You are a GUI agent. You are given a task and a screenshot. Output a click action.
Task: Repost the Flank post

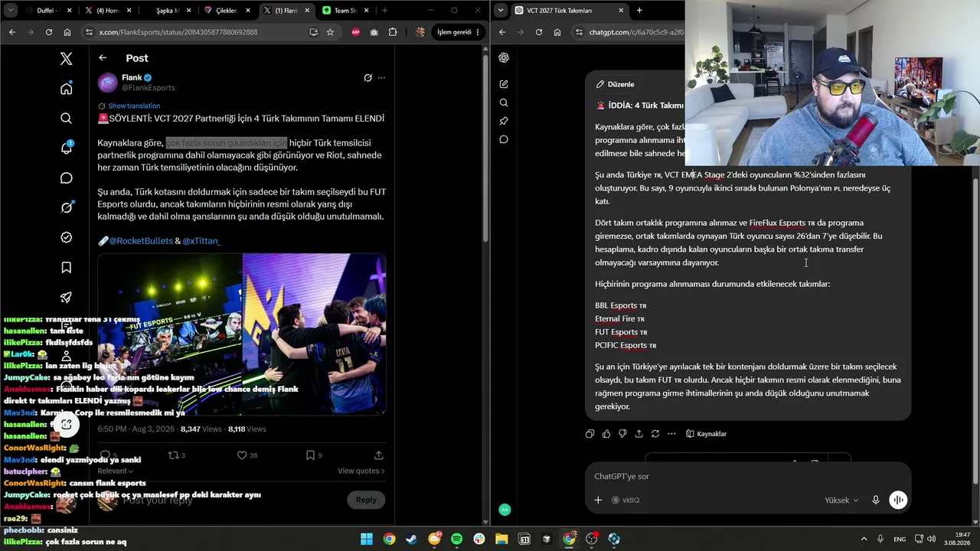coord(174,455)
